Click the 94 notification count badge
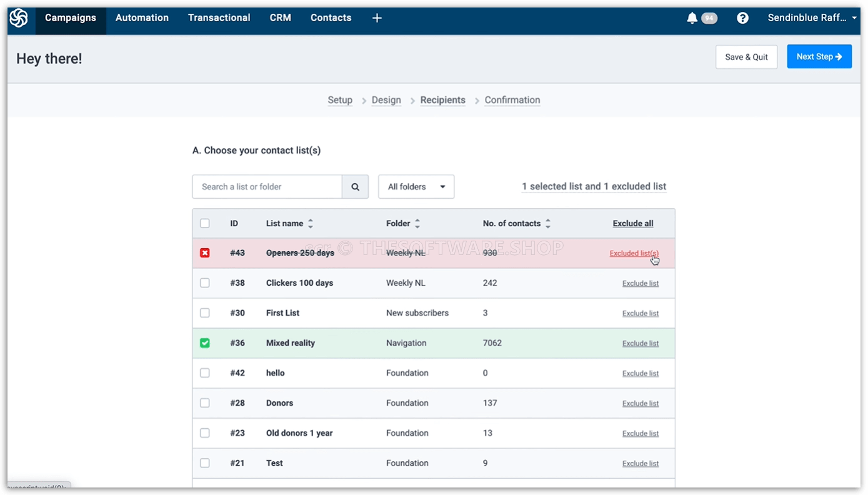 click(x=709, y=18)
